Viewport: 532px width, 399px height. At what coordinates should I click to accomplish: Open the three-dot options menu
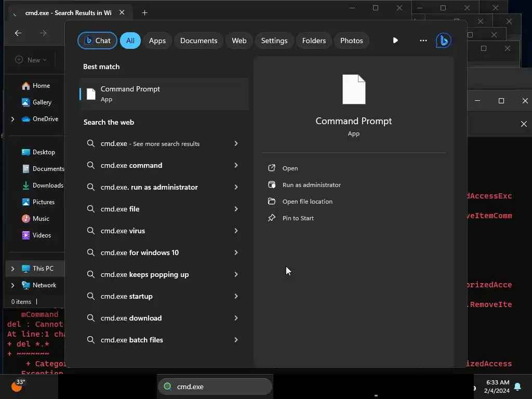tap(423, 41)
